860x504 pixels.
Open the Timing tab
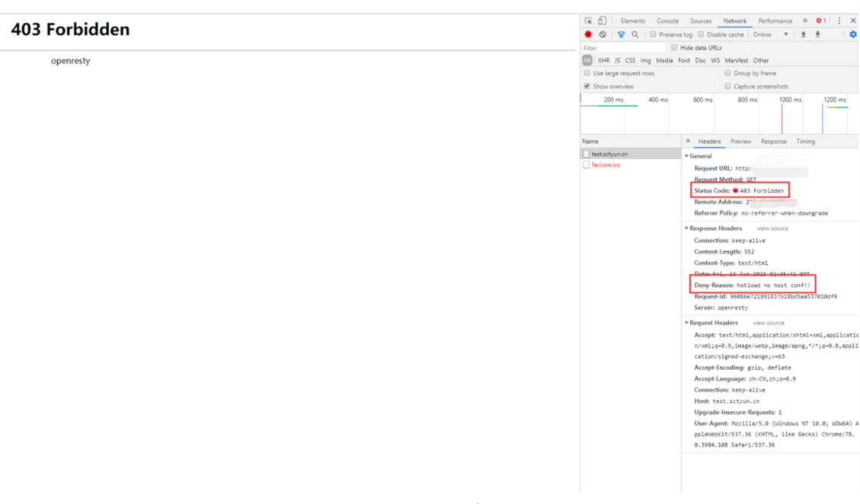coord(806,142)
